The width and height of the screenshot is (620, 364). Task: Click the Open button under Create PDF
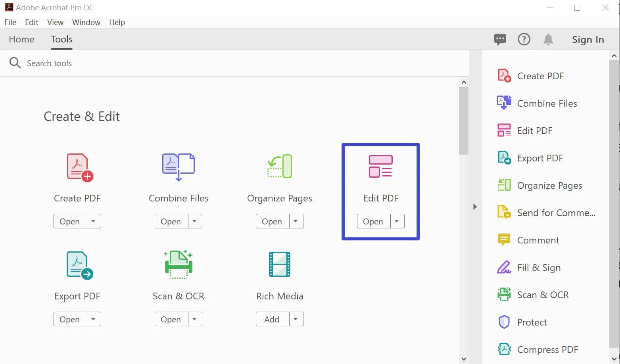coord(70,221)
